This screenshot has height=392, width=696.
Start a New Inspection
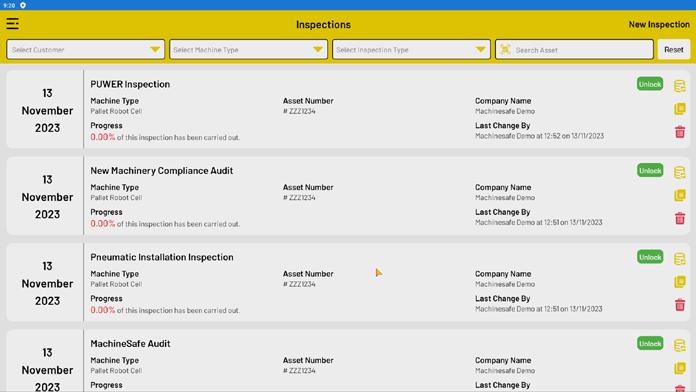click(659, 24)
